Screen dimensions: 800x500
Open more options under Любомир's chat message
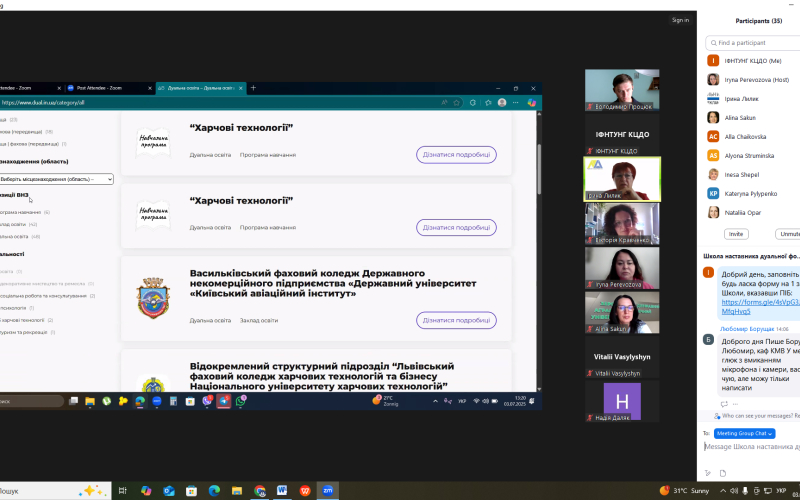[x=735, y=404]
